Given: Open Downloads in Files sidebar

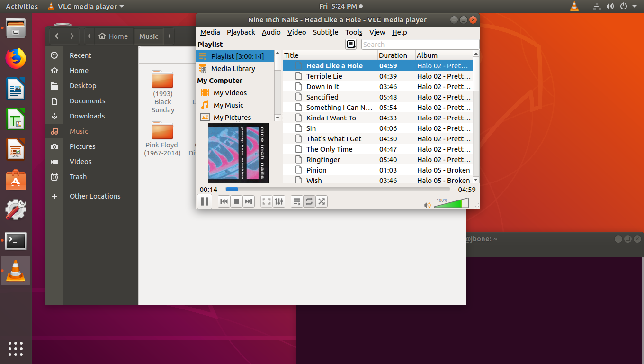Looking at the screenshot, I should pyautogui.click(x=91, y=116).
